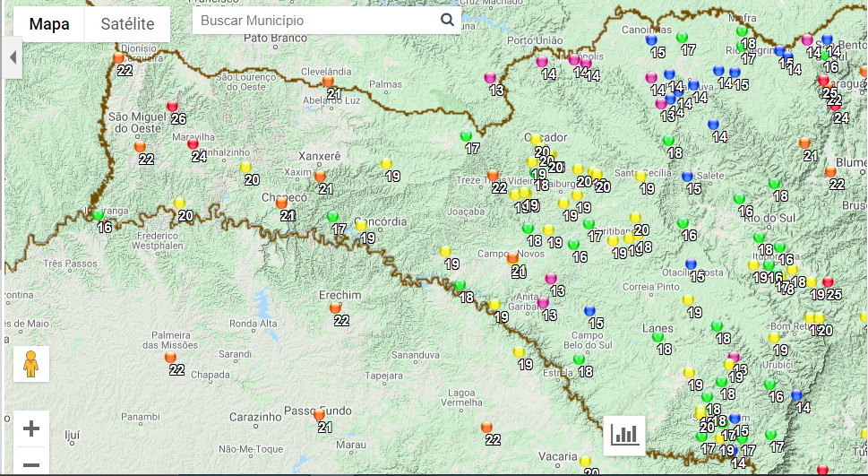Zoom out with the minus button

[x=31, y=464]
